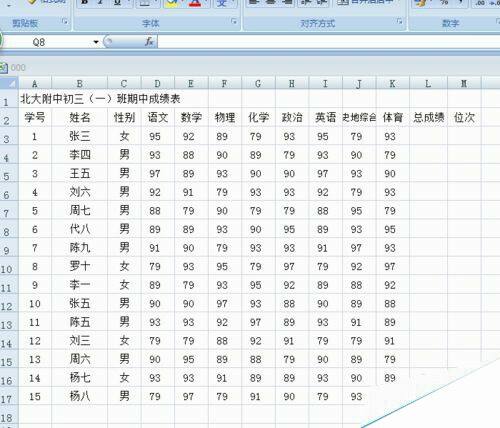Select row 8 header
Screen dimensions: 500x428
9,229
